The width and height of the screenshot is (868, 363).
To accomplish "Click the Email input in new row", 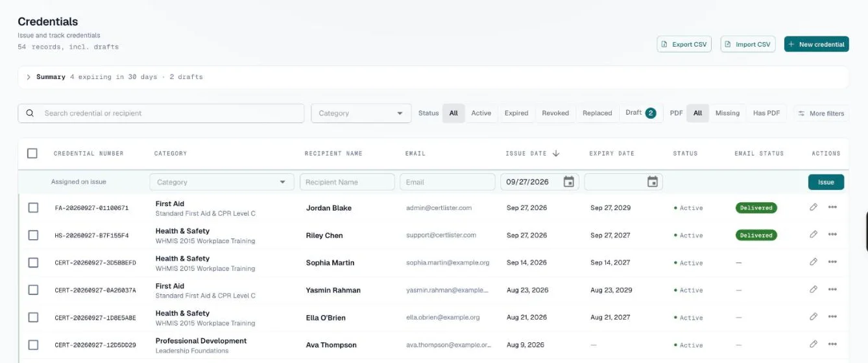I will click(x=447, y=182).
